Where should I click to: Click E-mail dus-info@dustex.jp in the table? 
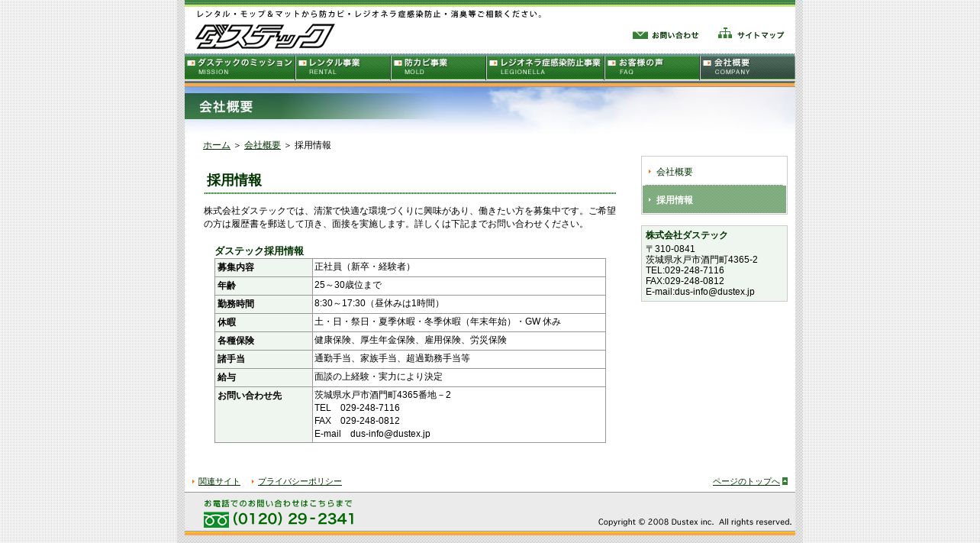[x=372, y=434]
